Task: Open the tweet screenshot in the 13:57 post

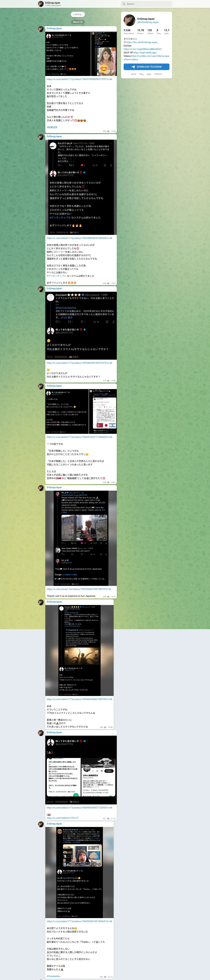Action: pos(81,188)
